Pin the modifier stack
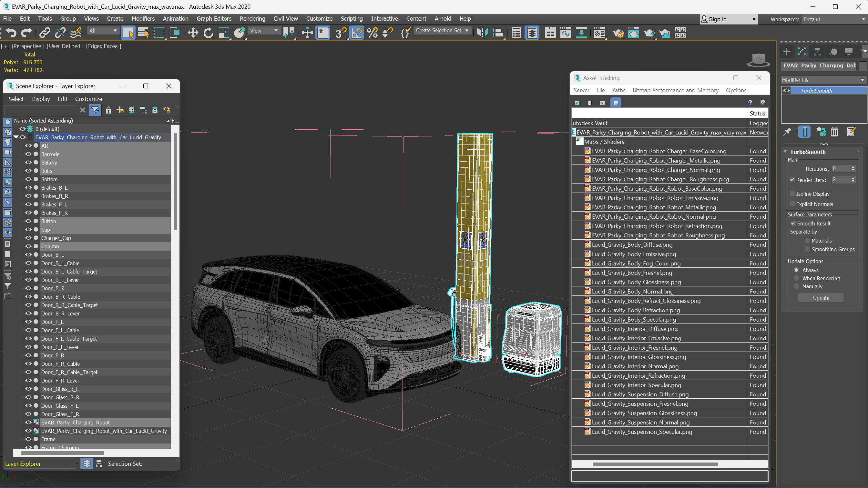 coord(788,132)
